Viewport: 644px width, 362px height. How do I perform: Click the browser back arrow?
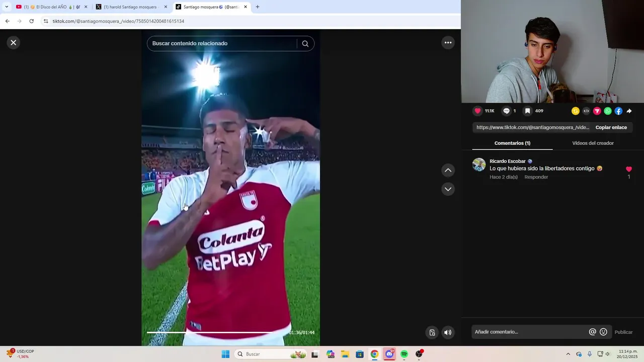pyautogui.click(x=7, y=21)
